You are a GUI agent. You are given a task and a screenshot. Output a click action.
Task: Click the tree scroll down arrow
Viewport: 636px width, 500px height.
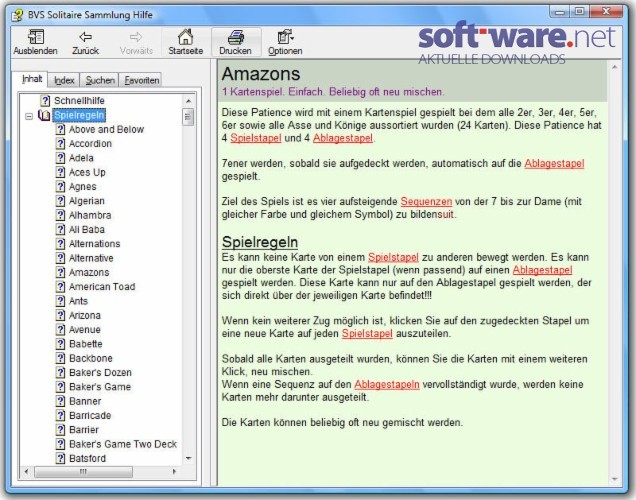(x=188, y=458)
